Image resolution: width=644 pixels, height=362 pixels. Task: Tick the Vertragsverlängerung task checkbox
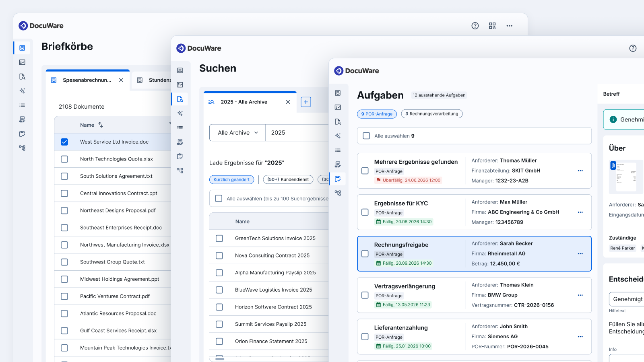365,295
